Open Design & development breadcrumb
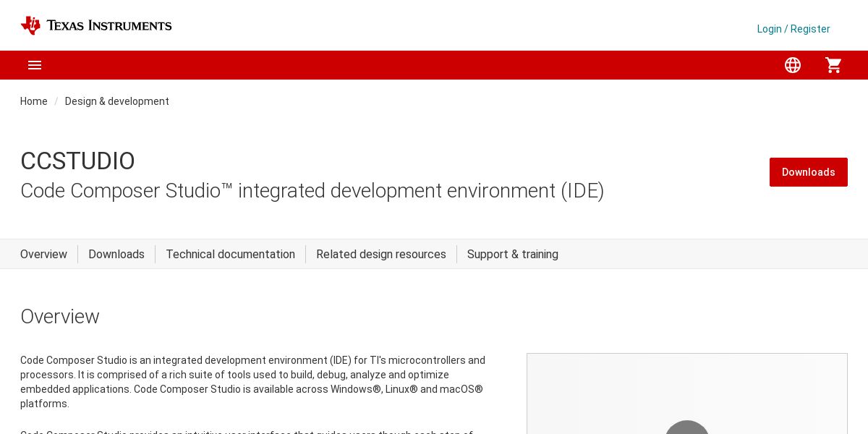Screen dimensions: 868x434 117,101
